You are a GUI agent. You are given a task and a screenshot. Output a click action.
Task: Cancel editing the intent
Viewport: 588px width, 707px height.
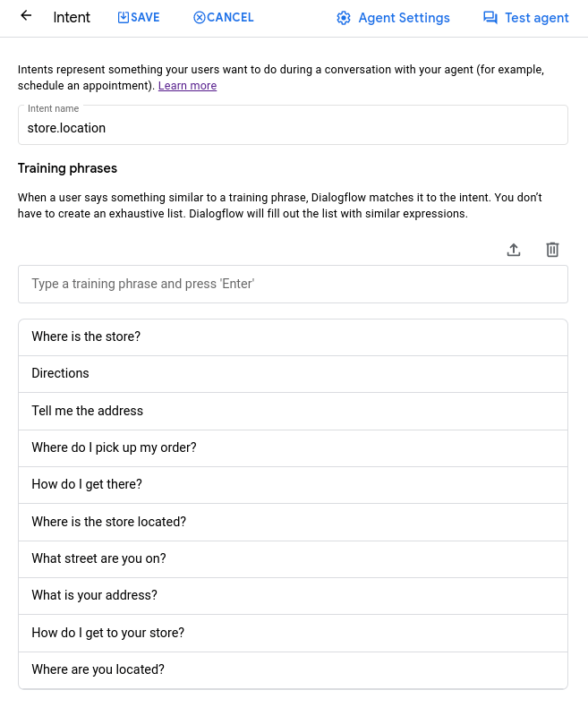click(x=224, y=17)
